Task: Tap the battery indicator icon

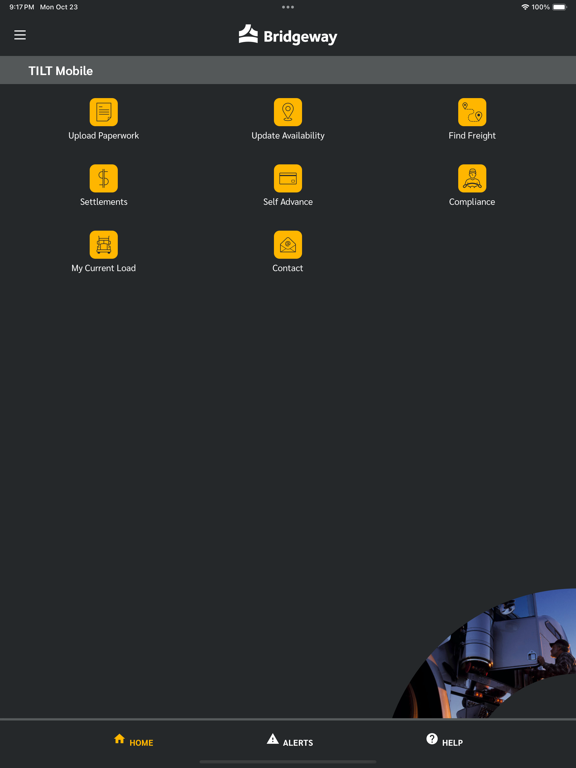Action: (x=560, y=7)
